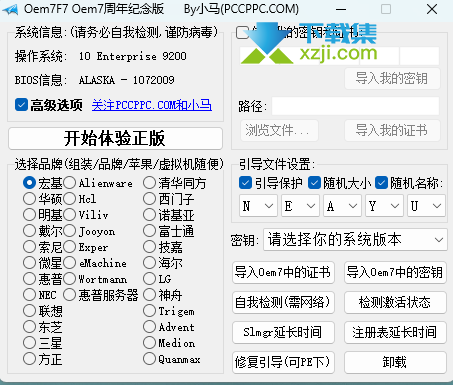Untick the 随机名称 checkbox

381,183
